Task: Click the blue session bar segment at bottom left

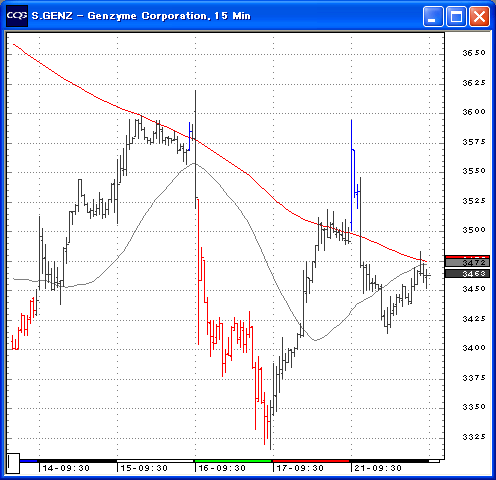Action: click(28, 461)
